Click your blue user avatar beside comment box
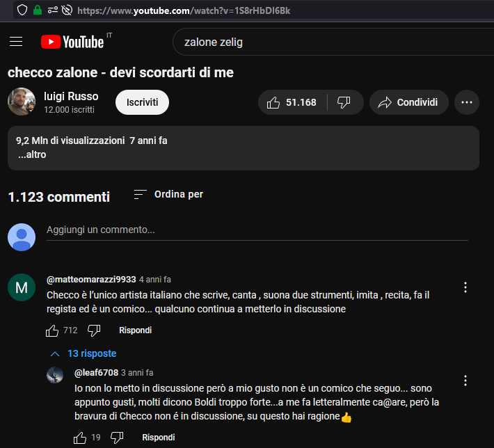 (x=22, y=237)
